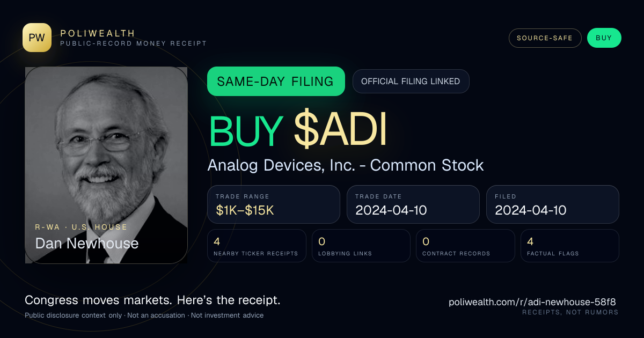
Task: Open the Nearby Ticker Receipts stat
Action: [257, 246]
